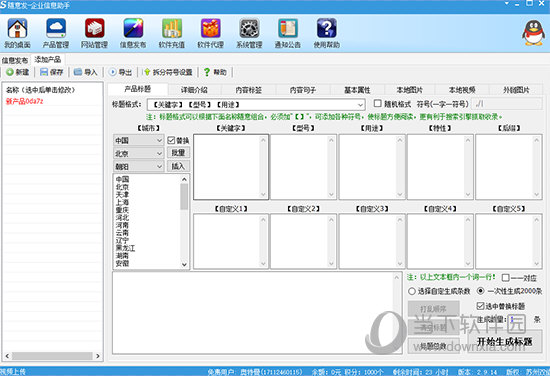550x376 pixels.
Task: Click 打乱顺序 button
Action: pyautogui.click(x=434, y=309)
